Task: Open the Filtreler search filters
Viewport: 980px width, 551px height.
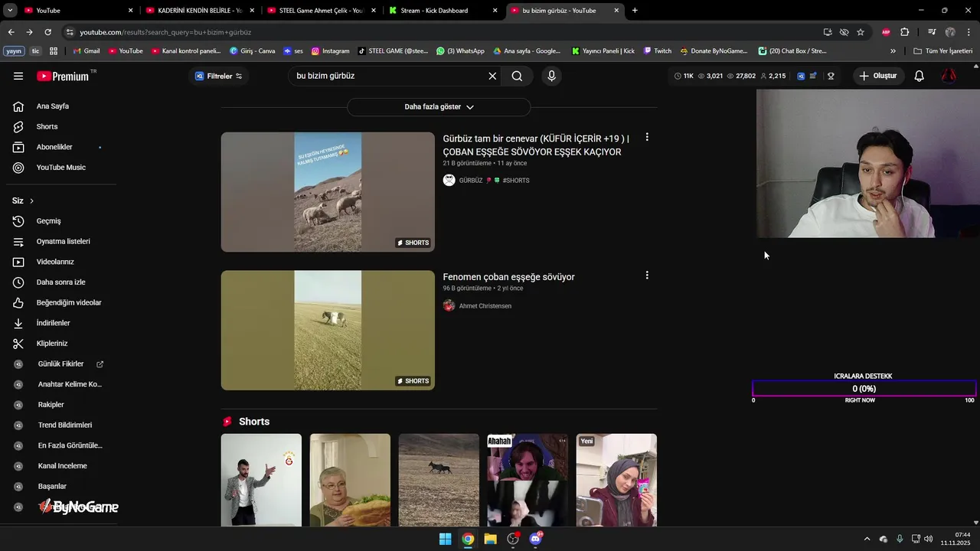Action: (x=219, y=76)
